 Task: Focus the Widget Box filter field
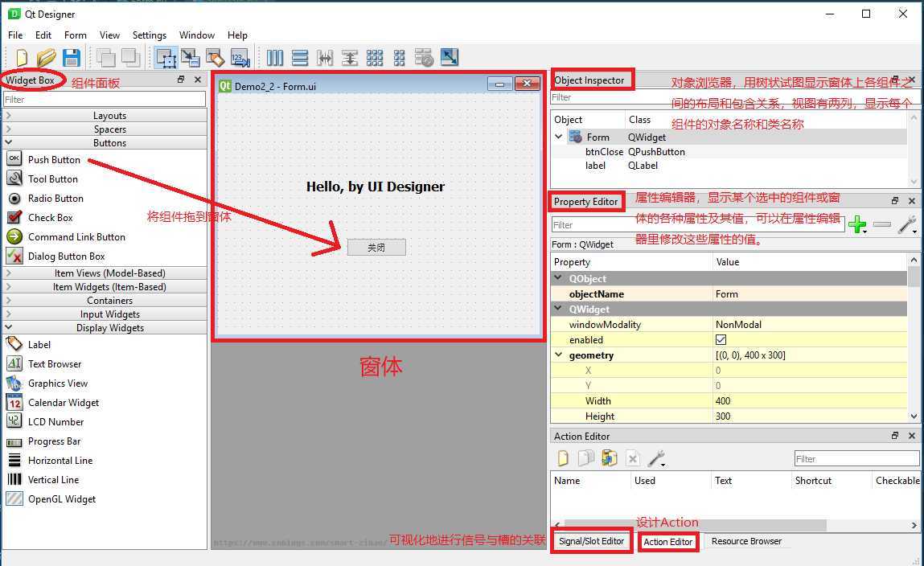(105, 100)
